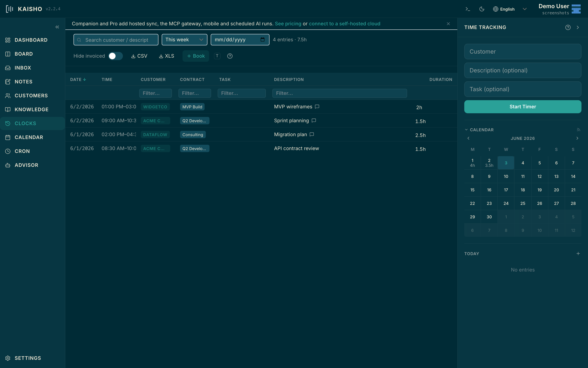Open Settings in sidebar
The width and height of the screenshot is (588, 368).
click(x=32, y=358)
